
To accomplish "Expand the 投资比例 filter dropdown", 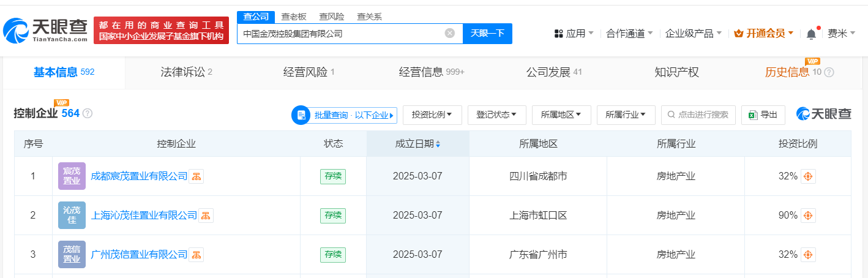I will point(432,115).
